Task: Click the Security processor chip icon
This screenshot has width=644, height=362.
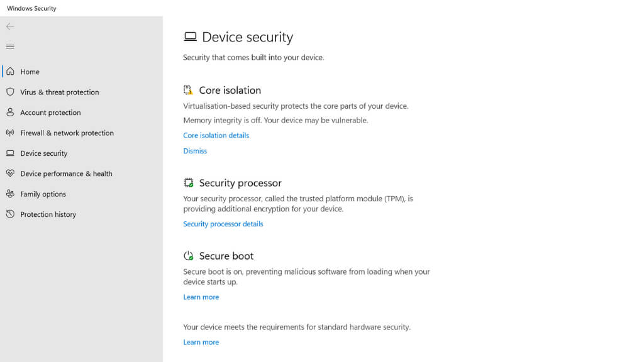Action: pos(188,183)
